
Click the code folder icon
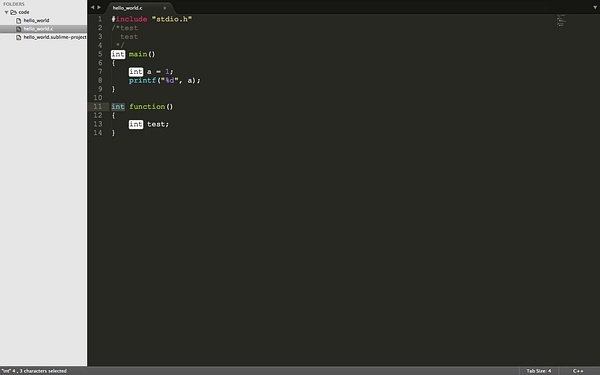(x=13, y=12)
